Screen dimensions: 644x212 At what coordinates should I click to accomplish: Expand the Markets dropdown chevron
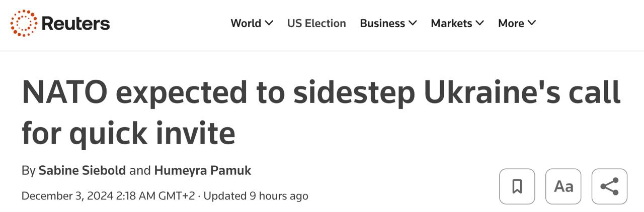click(479, 23)
